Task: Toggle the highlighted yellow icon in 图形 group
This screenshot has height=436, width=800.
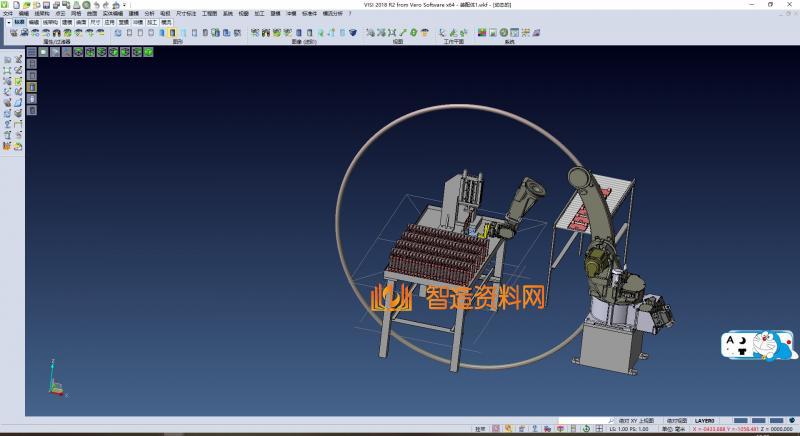Action: pyautogui.click(x=173, y=33)
